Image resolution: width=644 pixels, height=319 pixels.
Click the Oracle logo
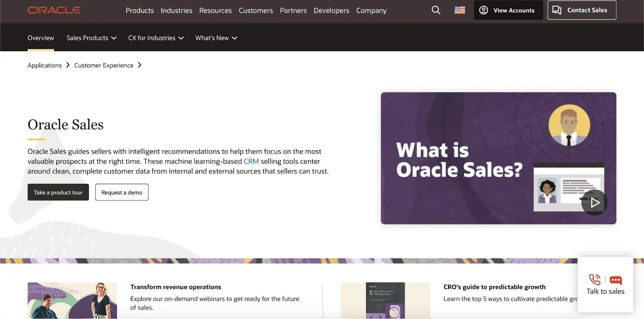pos(54,10)
